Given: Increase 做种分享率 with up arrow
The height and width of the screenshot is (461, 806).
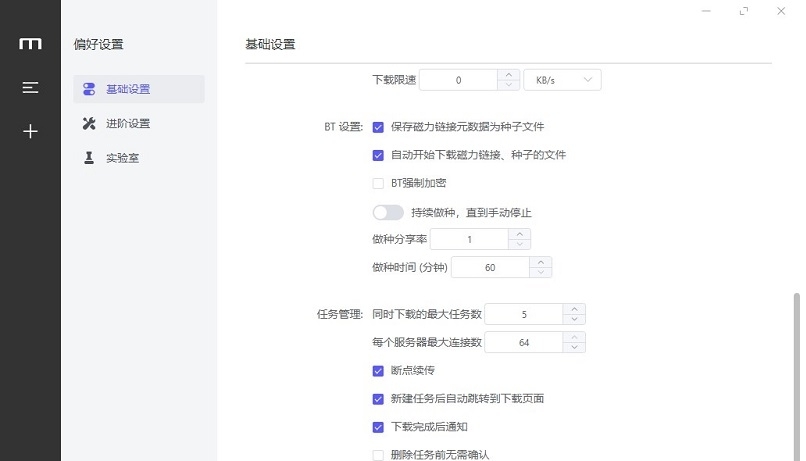Looking at the screenshot, I should pyautogui.click(x=519, y=234).
